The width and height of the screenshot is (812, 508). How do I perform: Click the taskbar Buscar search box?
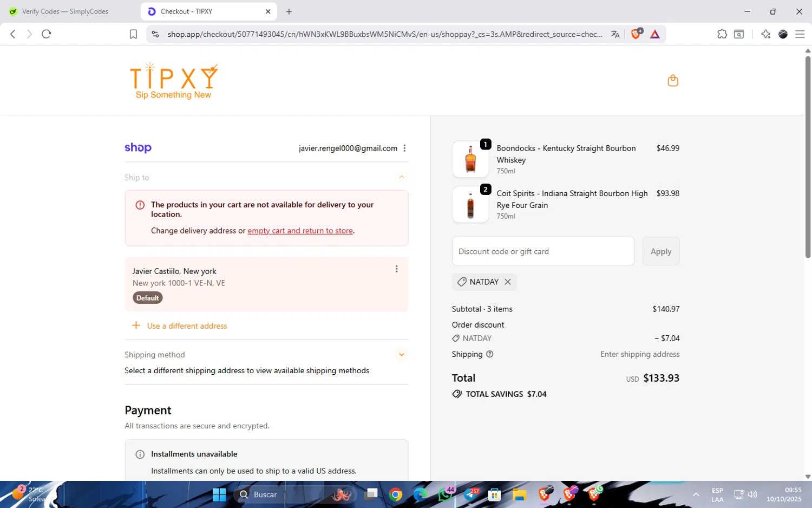(295, 494)
